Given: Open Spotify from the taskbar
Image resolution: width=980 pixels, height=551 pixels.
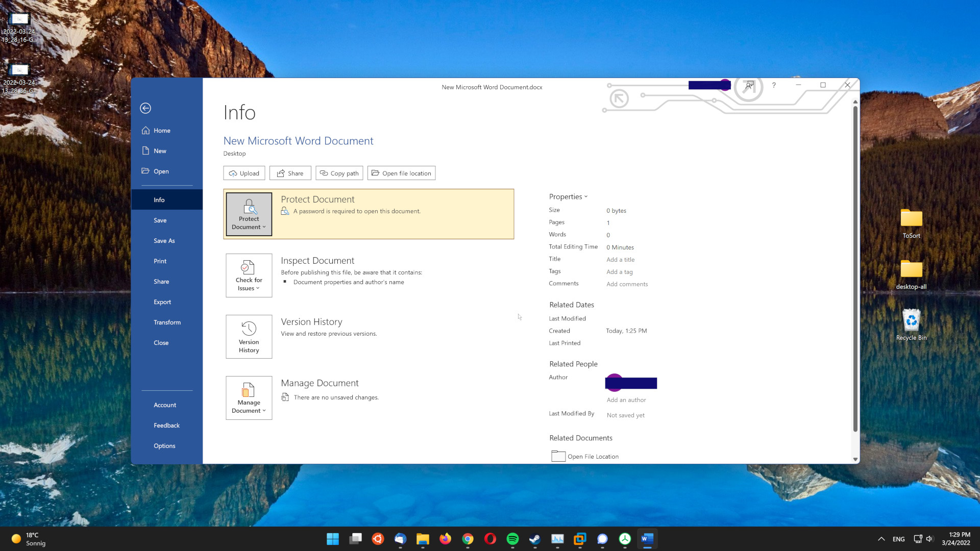Looking at the screenshot, I should tap(512, 539).
